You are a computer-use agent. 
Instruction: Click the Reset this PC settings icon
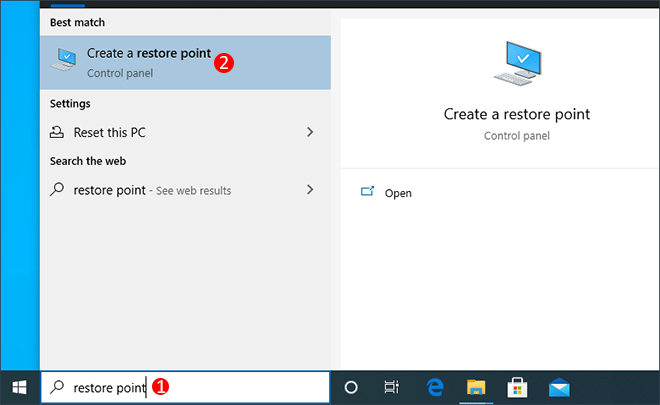pyautogui.click(x=57, y=132)
